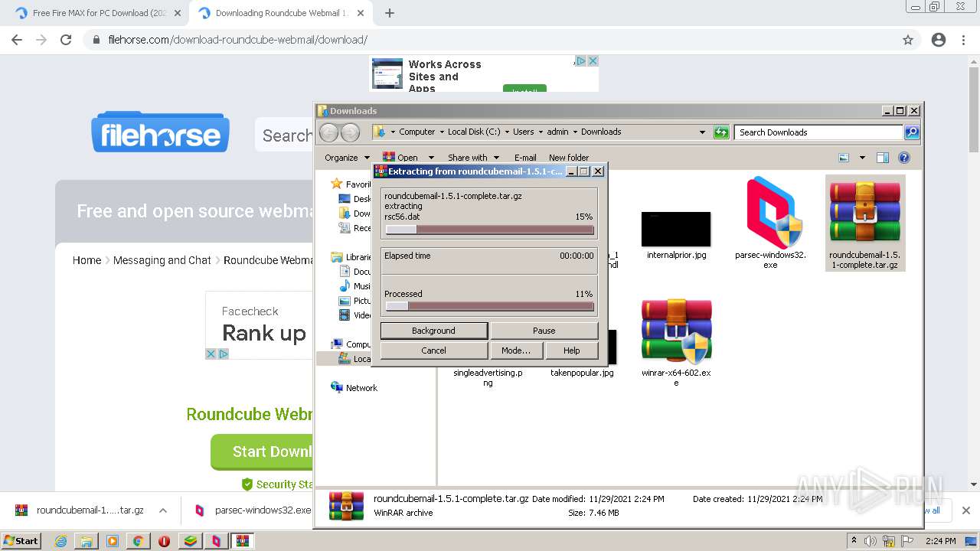
Task: Click Open in the Explorer toolbar
Action: tap(400, 158)
